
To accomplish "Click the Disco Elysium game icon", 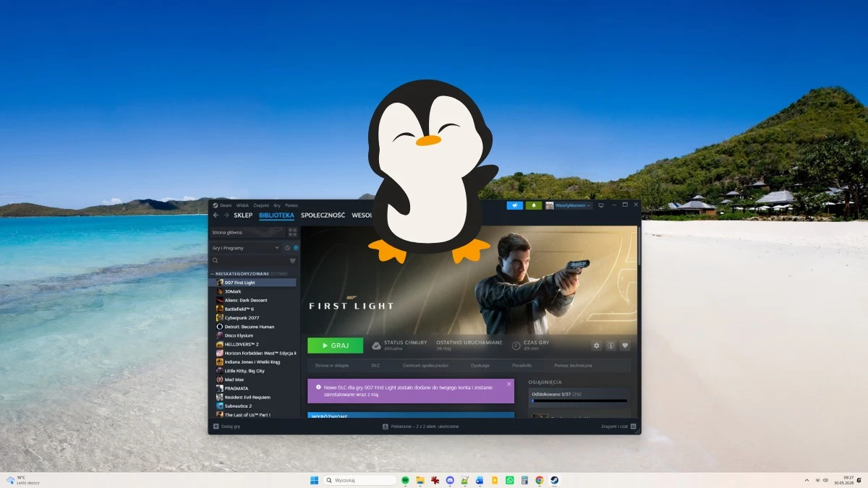I will 219,335.
